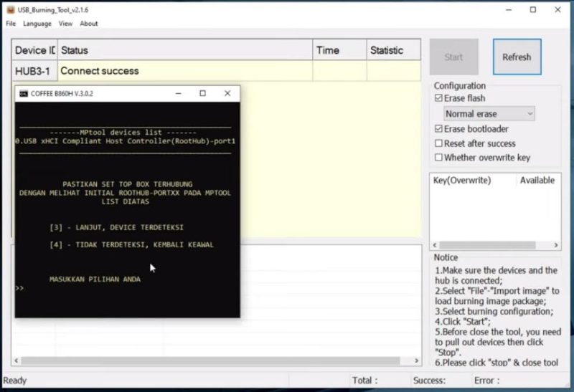Minimize the COFFEE B860H console window
Image resolution: width=574 pixels, height=392 pixels.
point(178,94)
